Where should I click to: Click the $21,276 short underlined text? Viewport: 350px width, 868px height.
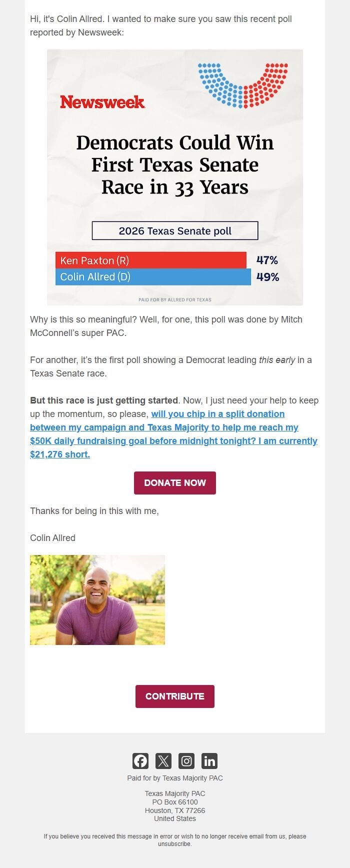pyautogui.click(x=59, y=454)
